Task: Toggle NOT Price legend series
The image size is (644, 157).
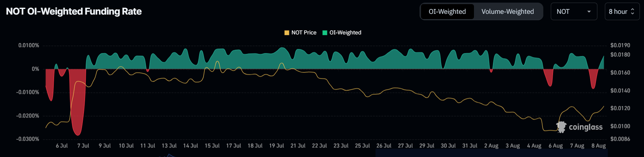Action: 300,33
